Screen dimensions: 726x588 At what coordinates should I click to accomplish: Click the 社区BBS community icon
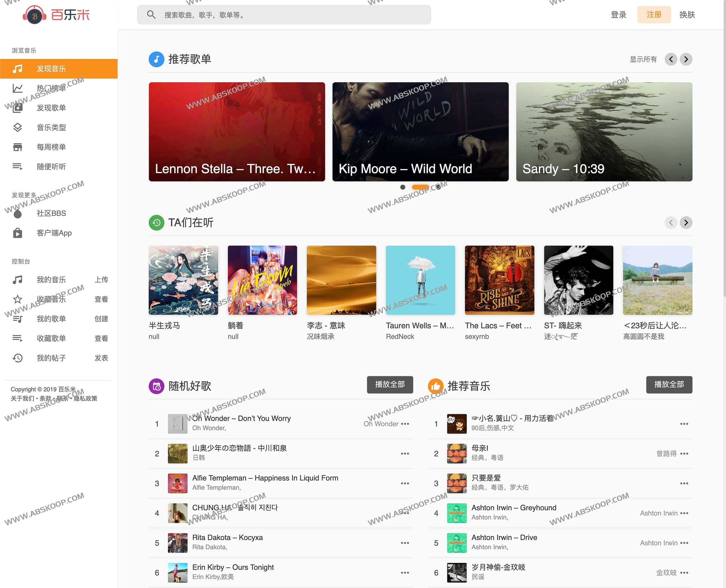point(17,213)
